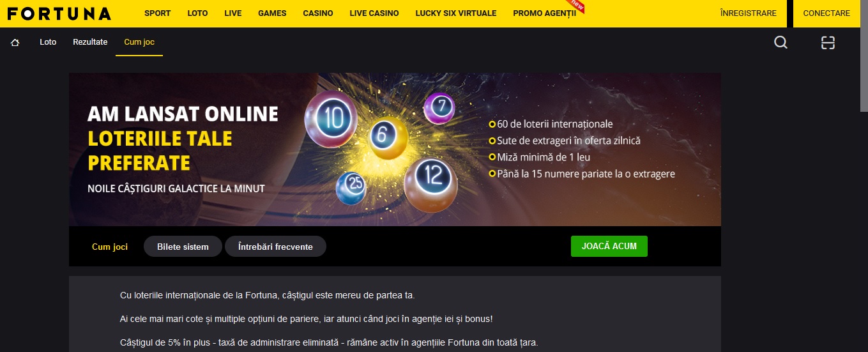
Task: Select the Bilete sistem tab
Action: click(x=183, y=247)
